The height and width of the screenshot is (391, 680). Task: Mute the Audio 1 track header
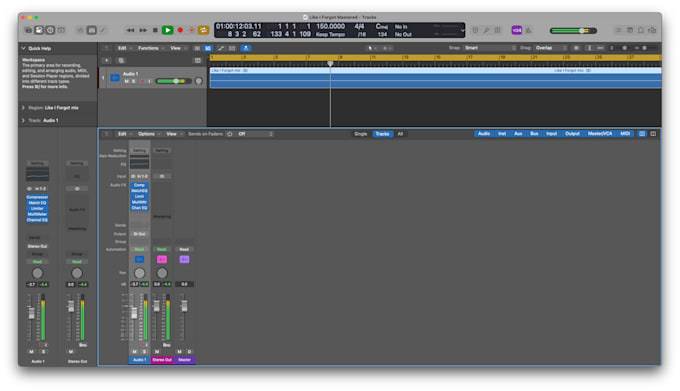click(127, 81)
